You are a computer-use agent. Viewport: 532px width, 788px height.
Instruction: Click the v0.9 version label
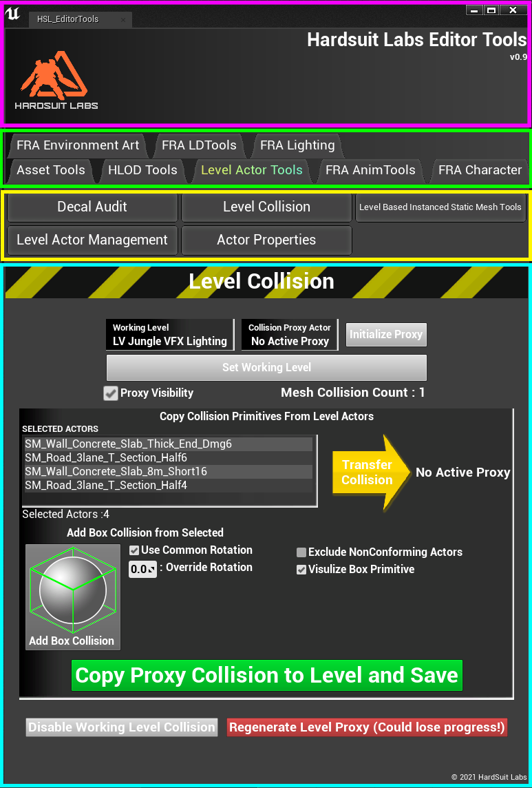coord(518,57)
